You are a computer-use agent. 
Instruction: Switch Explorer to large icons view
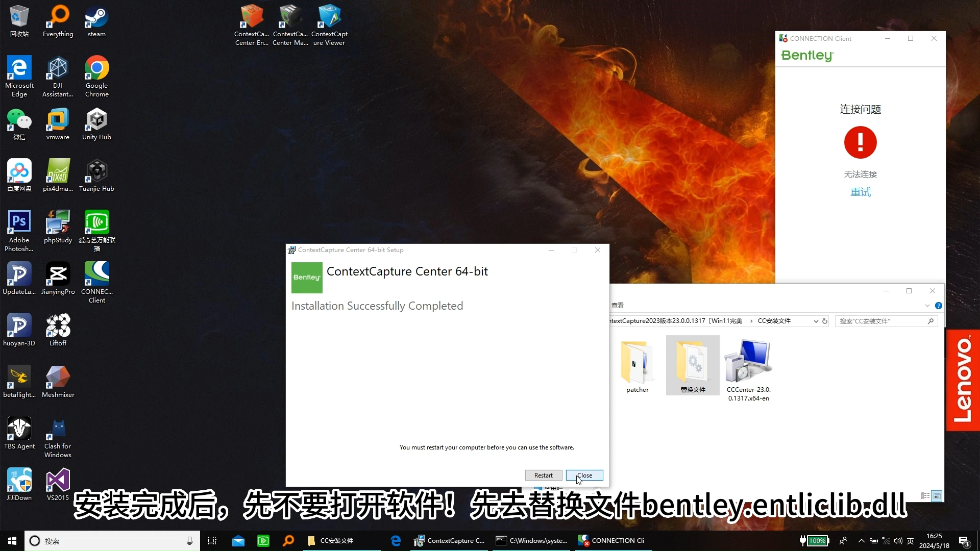(937, 496)
